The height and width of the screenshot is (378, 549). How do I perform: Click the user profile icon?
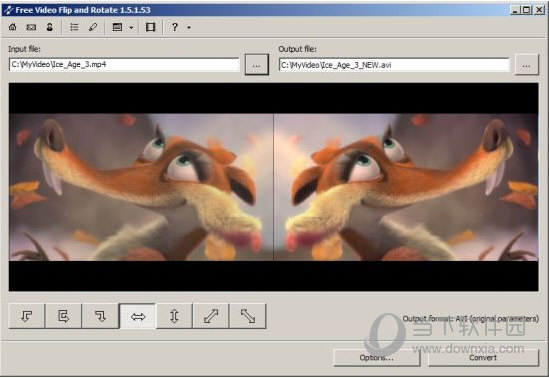click(50, 27)
